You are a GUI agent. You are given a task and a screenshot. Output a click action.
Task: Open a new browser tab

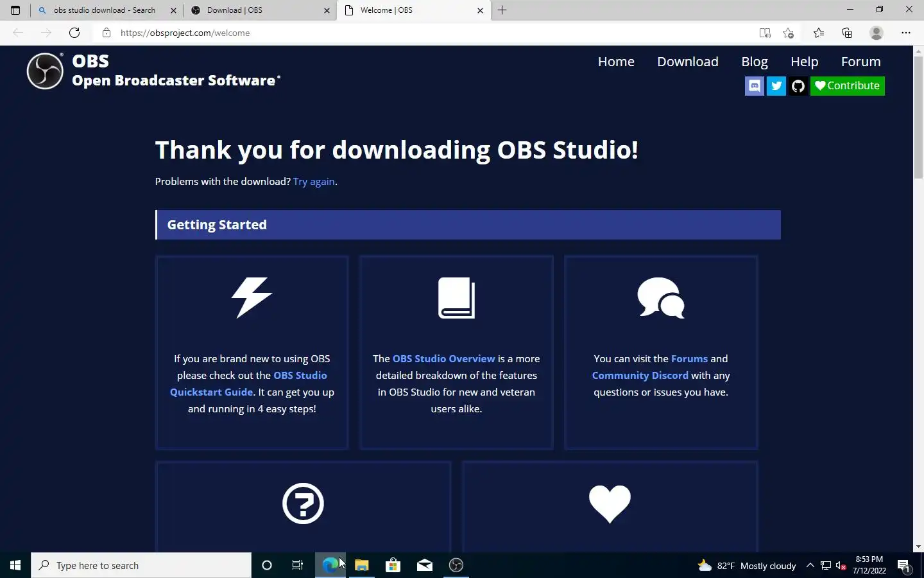point(502,10)
